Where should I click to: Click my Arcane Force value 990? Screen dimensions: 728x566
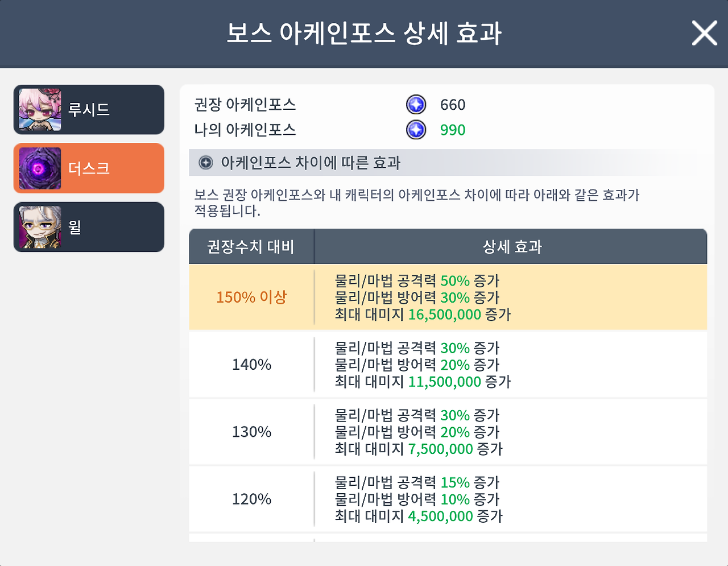pos(453,130)
